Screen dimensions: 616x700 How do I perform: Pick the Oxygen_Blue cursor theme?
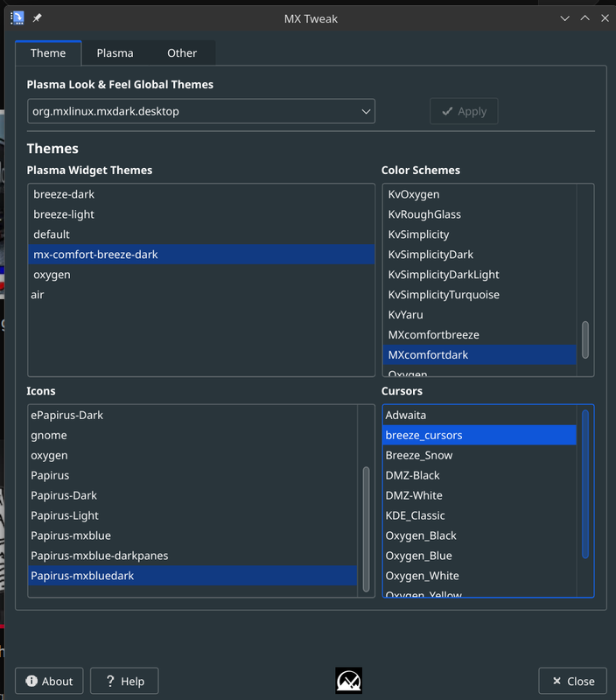(x=479, y=556)
